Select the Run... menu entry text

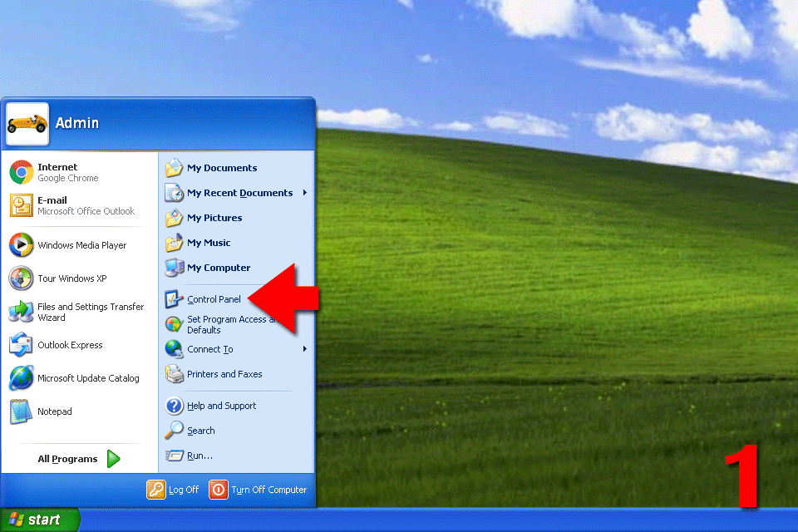pyautogui.click(x=200, y=456)
